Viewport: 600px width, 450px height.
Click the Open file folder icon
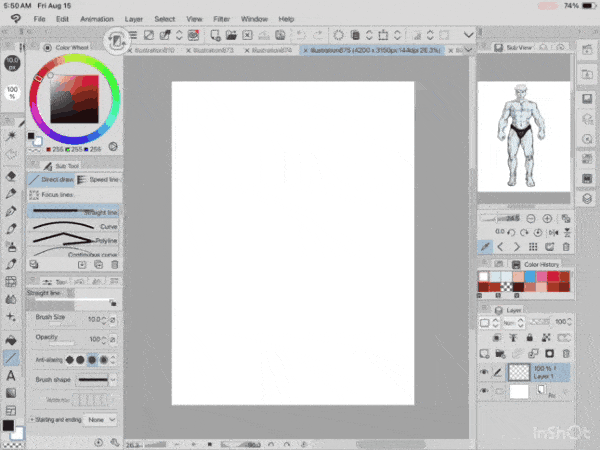click(x=231, y=37)
